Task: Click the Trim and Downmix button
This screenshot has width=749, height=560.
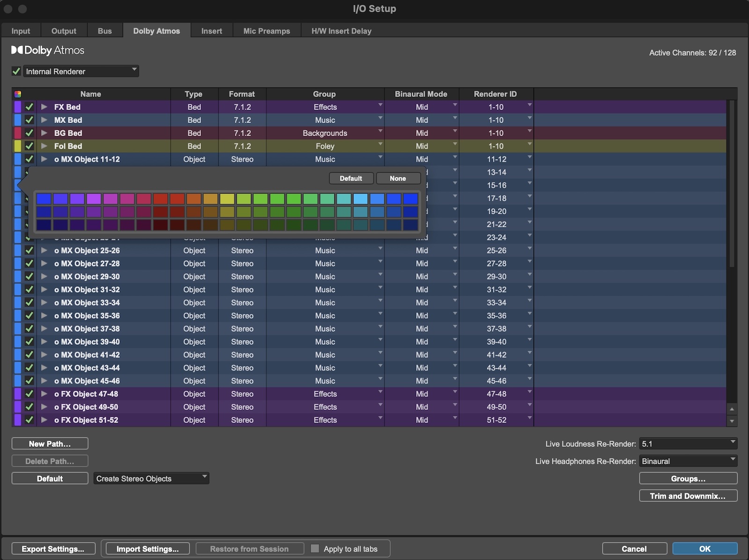Action: click(688, 495)
